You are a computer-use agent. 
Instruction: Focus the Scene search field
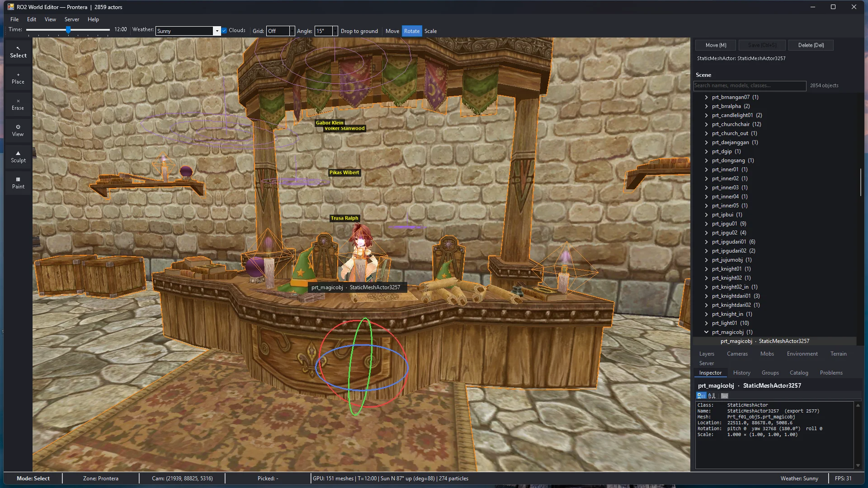(750, 85)
